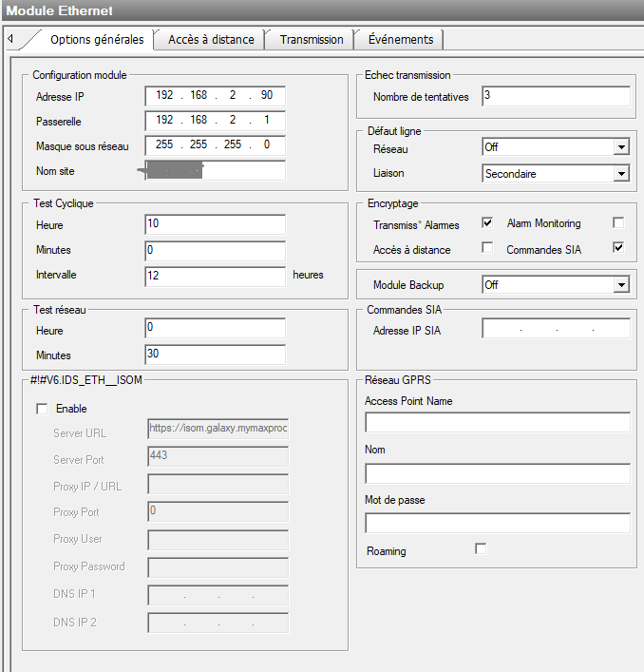This screenshot has width=644, height=672.
Task: Uncheck the Commandes SIA checkbox
Action: [x=618, y=249]
